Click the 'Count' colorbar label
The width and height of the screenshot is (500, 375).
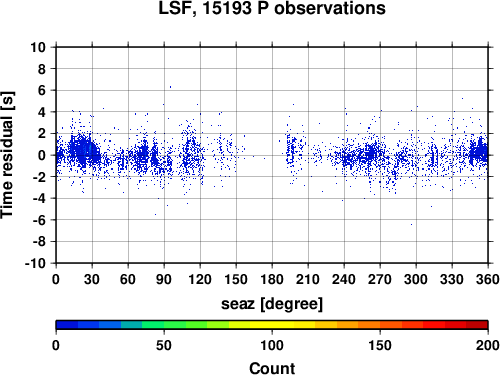(272, 368)
